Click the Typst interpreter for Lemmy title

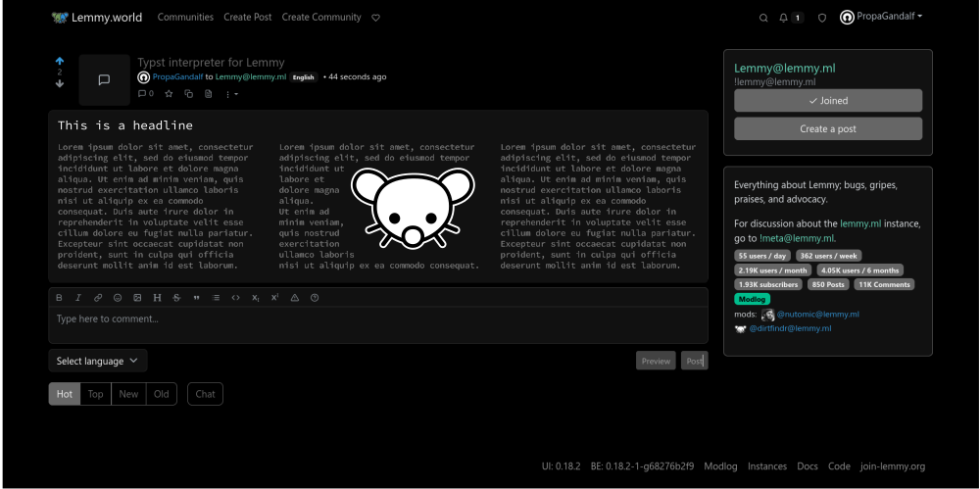point(211,63)
